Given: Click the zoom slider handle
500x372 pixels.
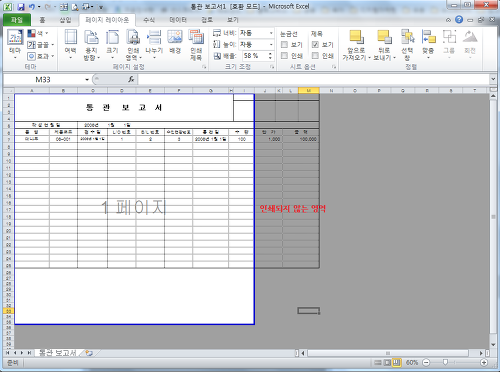Looking at the screenshot, I should [x=445, y=362].
